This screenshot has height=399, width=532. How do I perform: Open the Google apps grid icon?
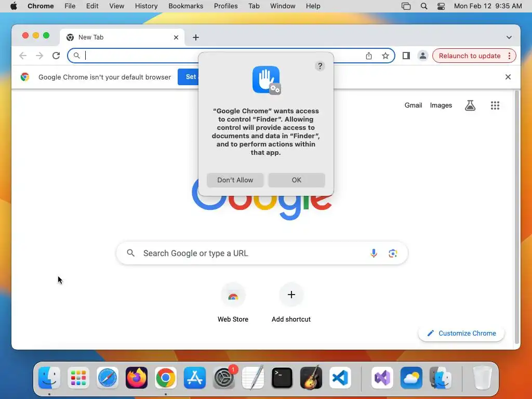[495, 105]
